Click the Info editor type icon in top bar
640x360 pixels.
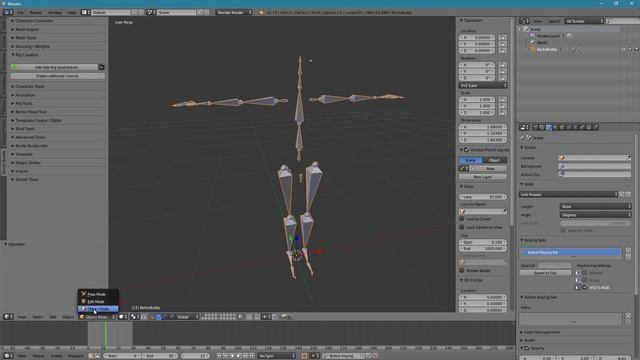[x=8, y=13]
